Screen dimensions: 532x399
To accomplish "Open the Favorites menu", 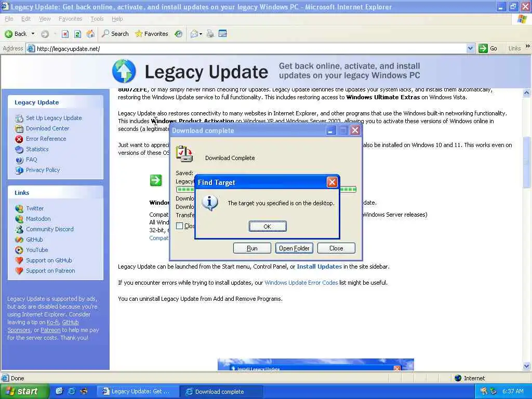I will click(70, 19).
